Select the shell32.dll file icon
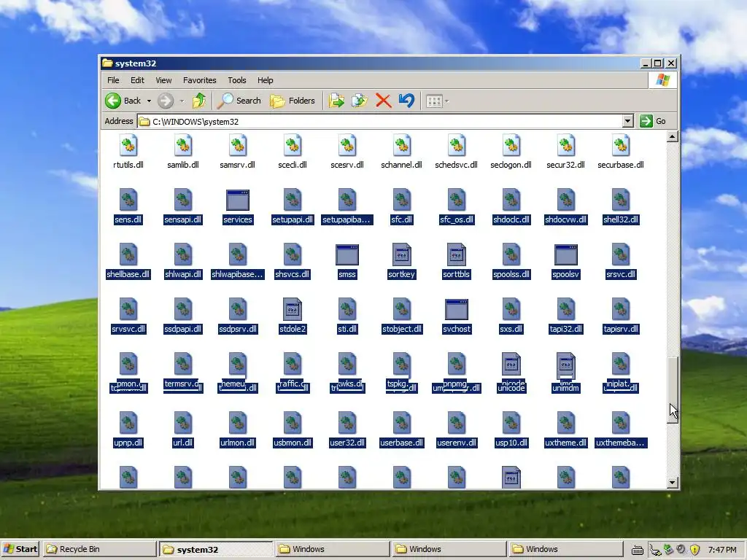 [x=621, y=200]
